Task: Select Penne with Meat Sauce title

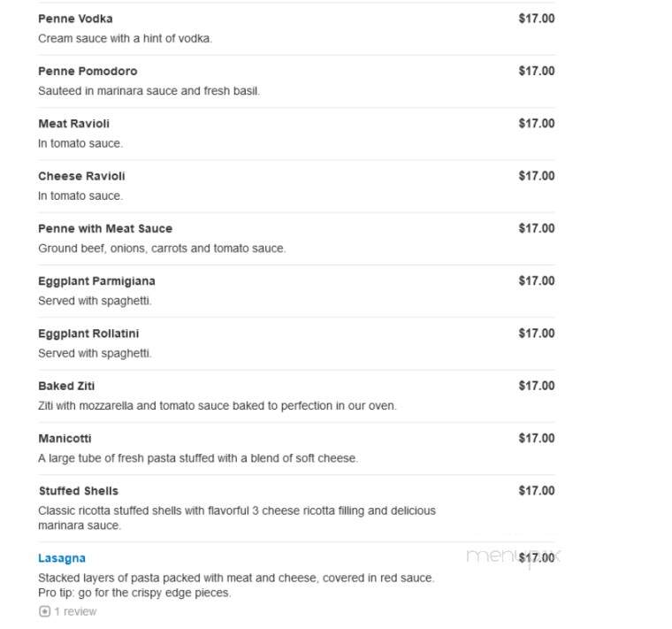Action: (105, 228)
